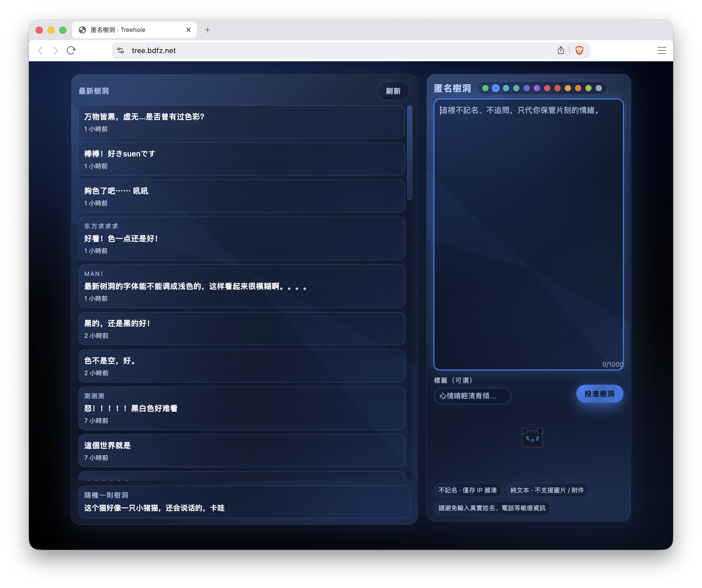Screen dimensions: 702x588
Task: Focus the main message text area
Action: [528, 234]
